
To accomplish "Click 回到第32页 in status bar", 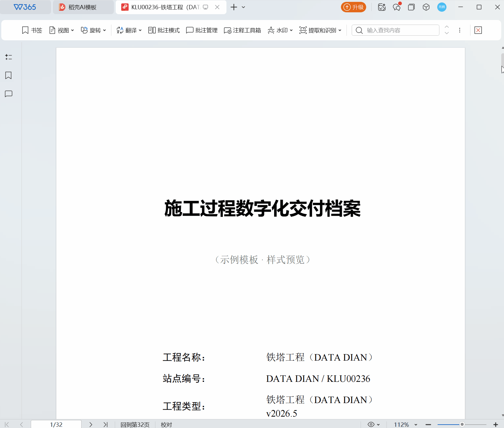I will 135,425.
